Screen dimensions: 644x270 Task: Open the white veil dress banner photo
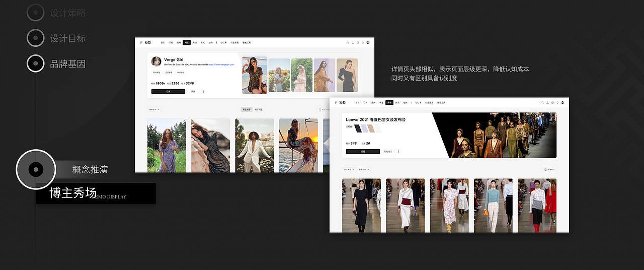tap(302, 75)
